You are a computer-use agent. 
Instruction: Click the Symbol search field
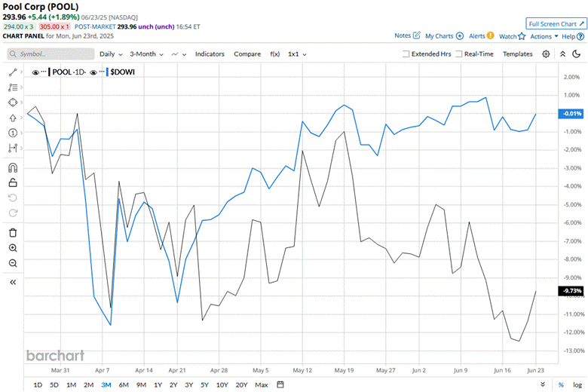click(x=51, y=54)
